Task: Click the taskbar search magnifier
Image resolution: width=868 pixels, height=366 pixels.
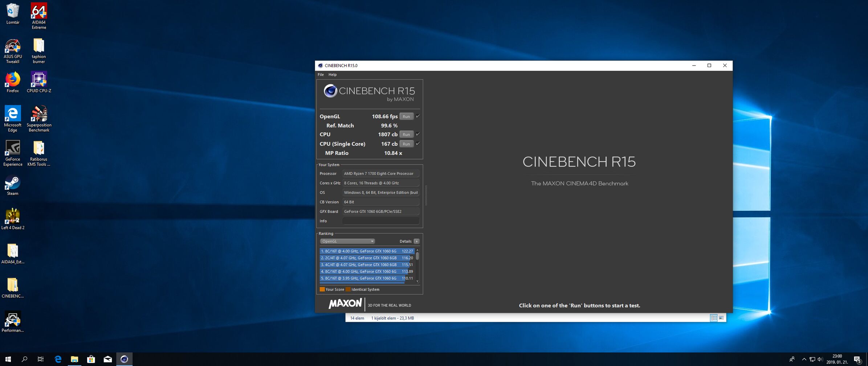Action: [24, 359]
